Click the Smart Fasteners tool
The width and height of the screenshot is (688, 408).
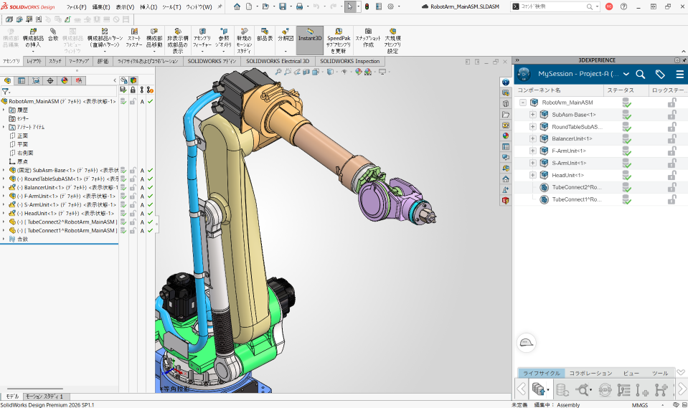(134, 38)
